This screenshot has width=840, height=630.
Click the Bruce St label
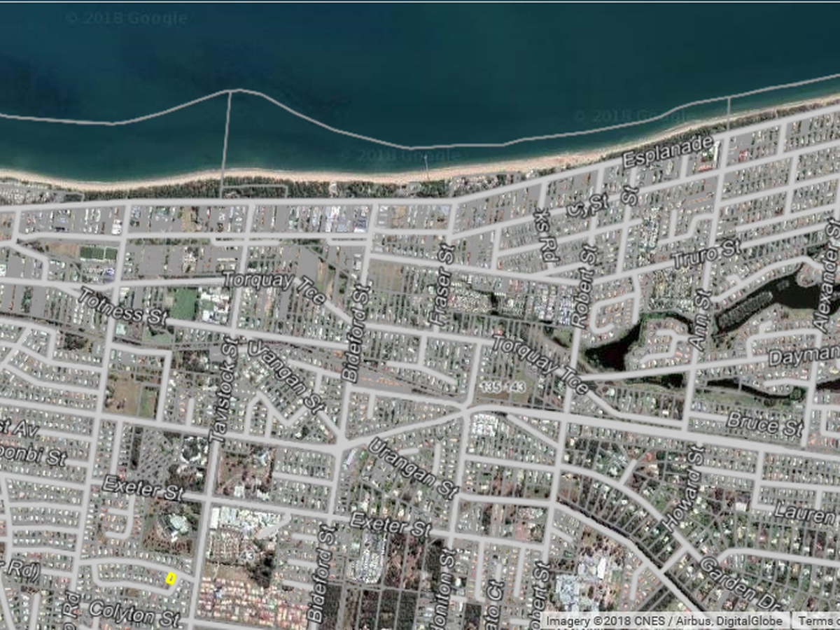point(764,424)
